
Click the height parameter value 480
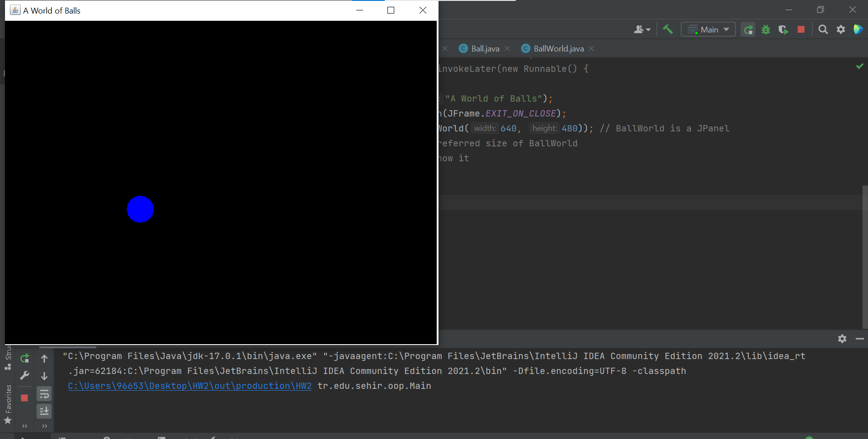[570, 128]
